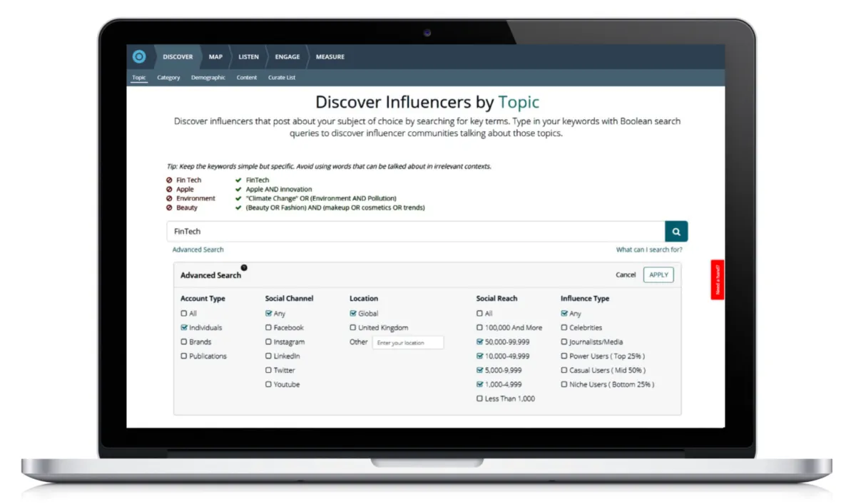This screenshot has width=856, height=504.
Task: Check the Individuals account type
Action: 184,328
